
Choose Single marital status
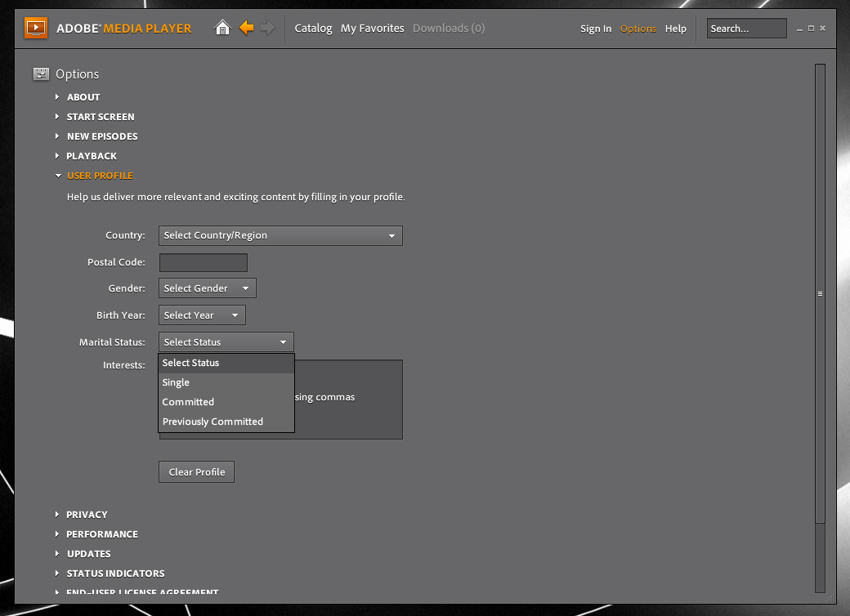[226, 382]
